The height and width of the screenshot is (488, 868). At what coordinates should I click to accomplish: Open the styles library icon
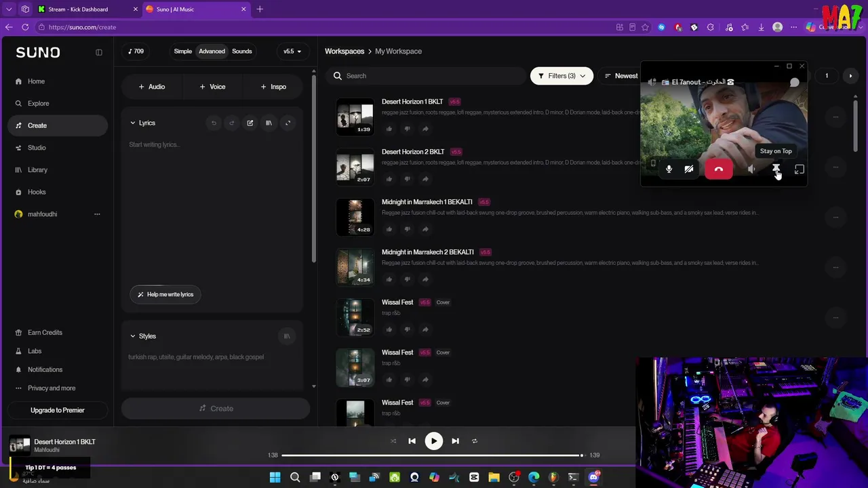click(287, 336)
